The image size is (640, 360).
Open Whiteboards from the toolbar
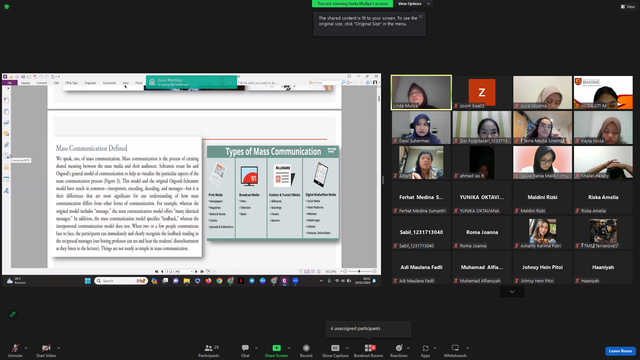pos(455,350)
